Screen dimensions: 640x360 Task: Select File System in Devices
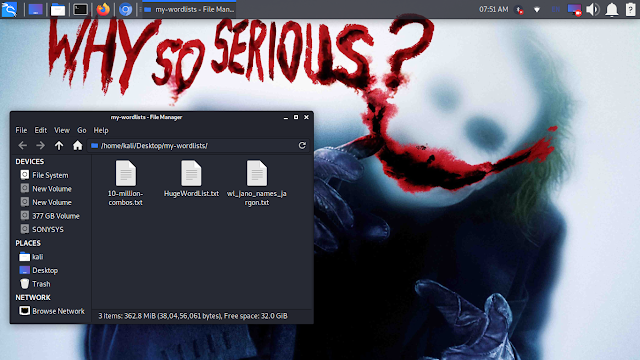(50, 175)
